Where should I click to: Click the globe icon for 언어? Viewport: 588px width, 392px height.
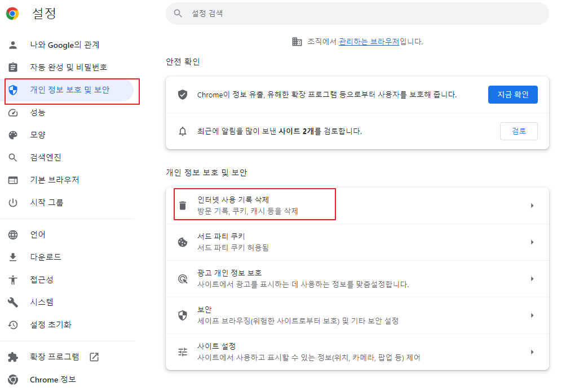tap(13, 235)
